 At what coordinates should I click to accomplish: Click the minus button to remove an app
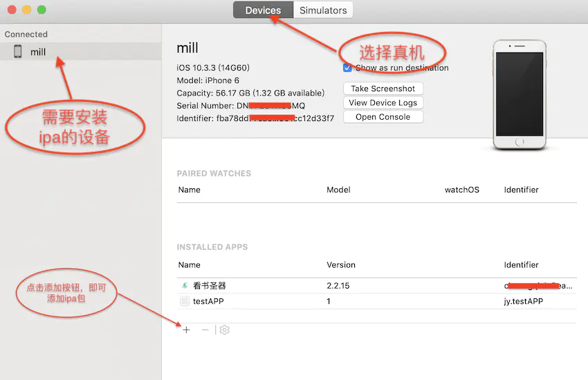(x=205, y=330)
